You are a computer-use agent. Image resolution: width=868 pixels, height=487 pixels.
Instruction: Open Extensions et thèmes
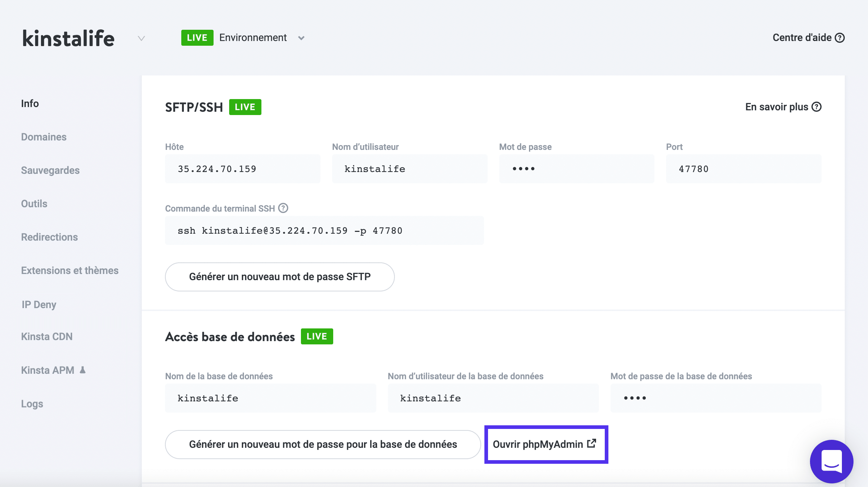pos(70,270)
